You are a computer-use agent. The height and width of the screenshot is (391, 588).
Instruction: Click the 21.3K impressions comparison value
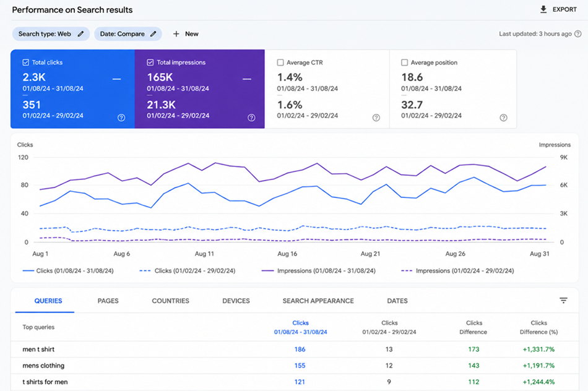162,105
